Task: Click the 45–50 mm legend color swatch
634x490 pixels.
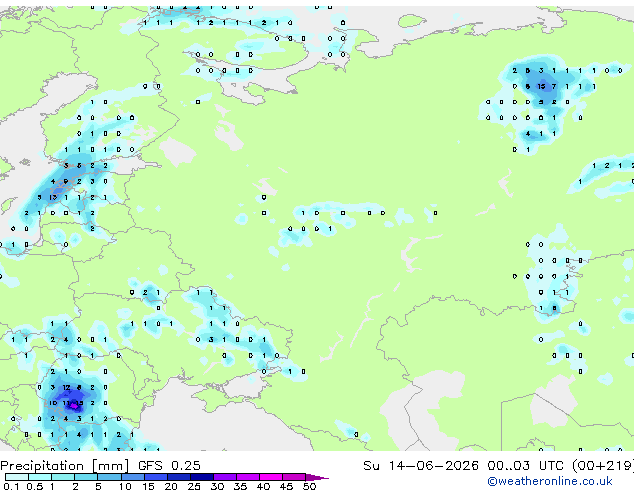Action: tap(294, 477)
